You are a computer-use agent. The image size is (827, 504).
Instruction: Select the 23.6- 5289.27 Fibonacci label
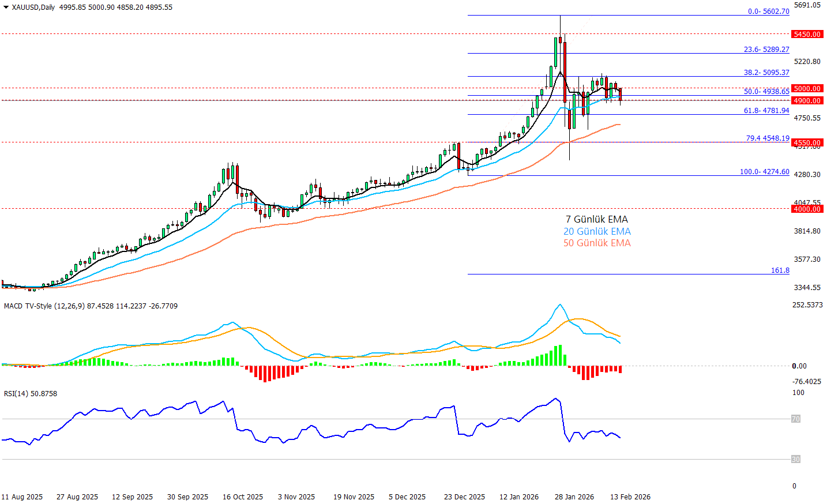click(x=766, y=50)
